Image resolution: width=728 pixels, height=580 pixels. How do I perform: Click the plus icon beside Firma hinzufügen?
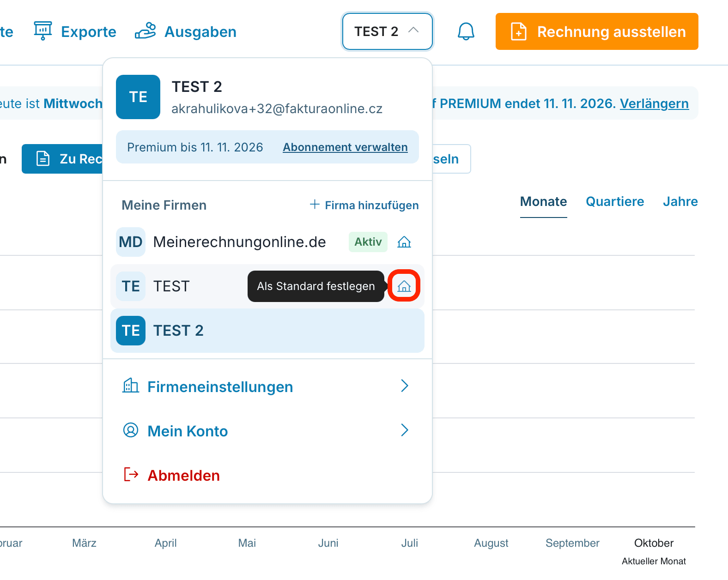(x=315, y=204)
